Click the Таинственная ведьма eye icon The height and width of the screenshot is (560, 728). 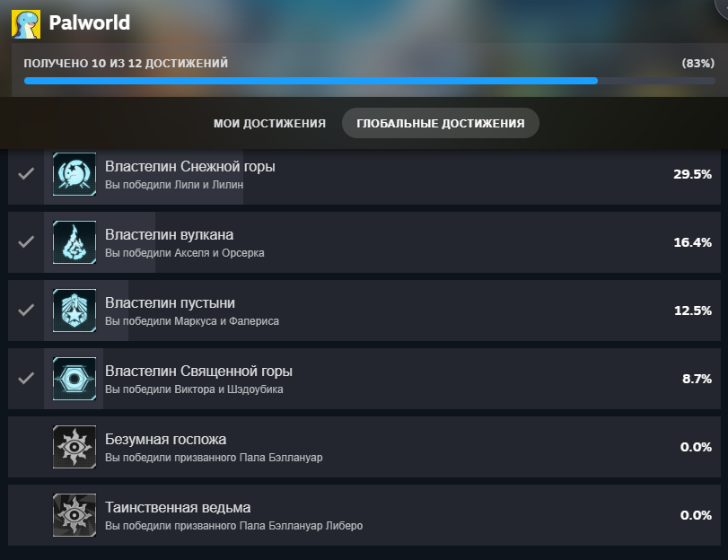(75, 515)
